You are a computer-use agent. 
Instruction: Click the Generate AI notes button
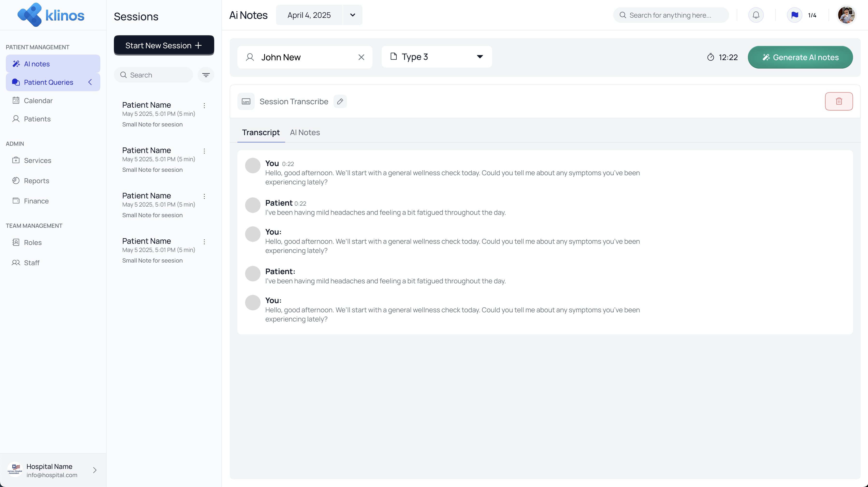coord(800,57)
